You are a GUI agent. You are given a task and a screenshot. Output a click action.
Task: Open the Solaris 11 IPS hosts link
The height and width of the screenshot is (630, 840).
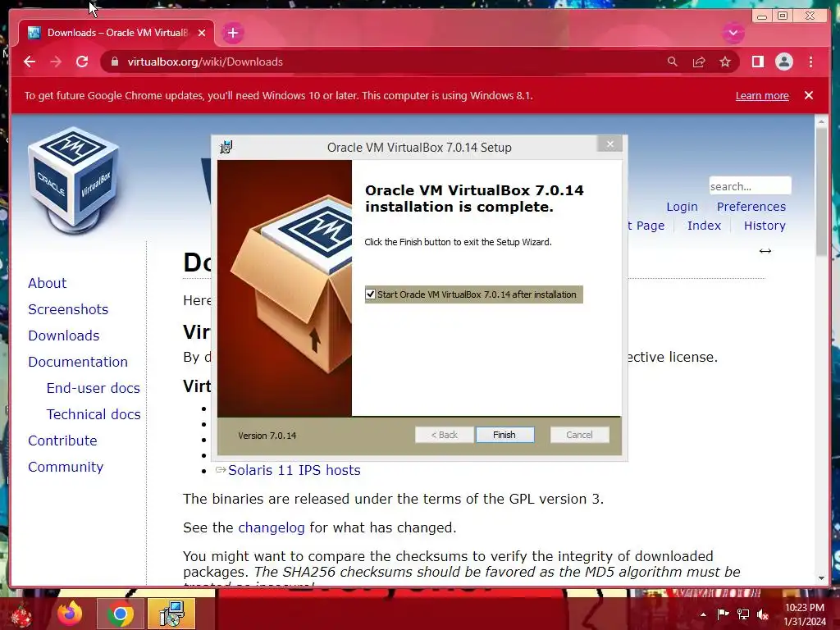[x=294, y=470]
